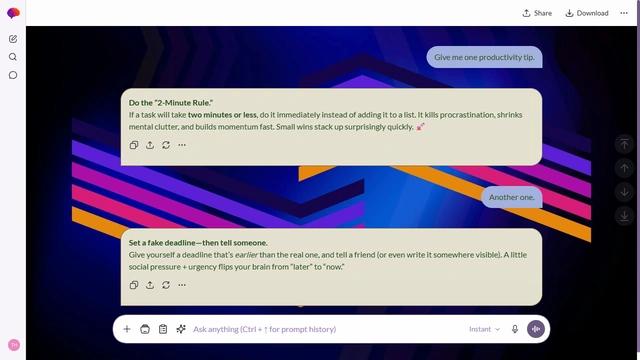
Task: Click the app logo in the sidebar
Action: point(13,13)
